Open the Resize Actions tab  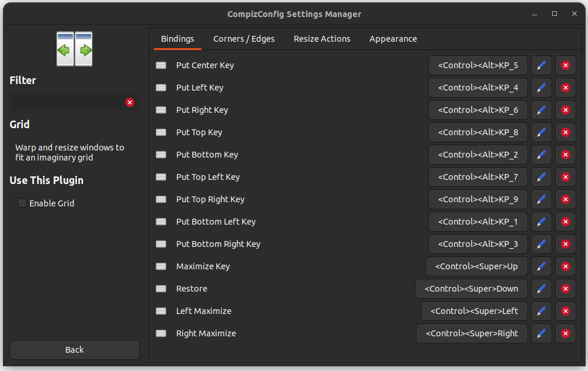[322, 39]
